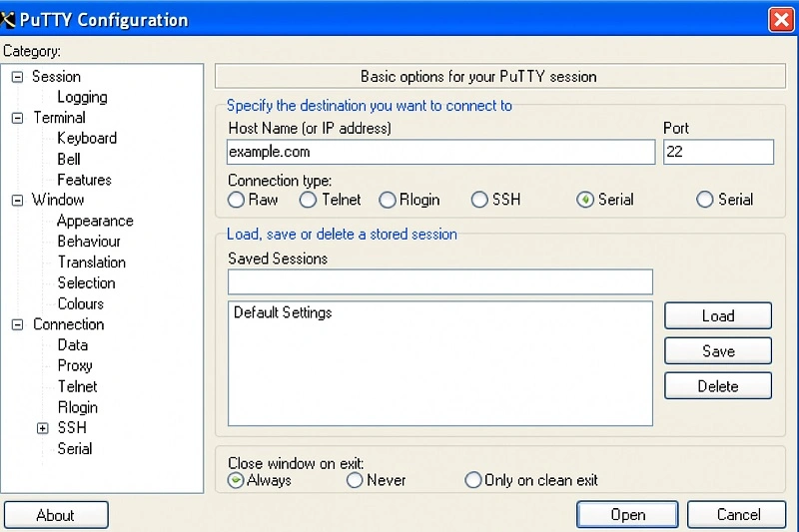The image size is (799, 532).
Task: Expand the SSH tree node
Action: pos(43,428)
